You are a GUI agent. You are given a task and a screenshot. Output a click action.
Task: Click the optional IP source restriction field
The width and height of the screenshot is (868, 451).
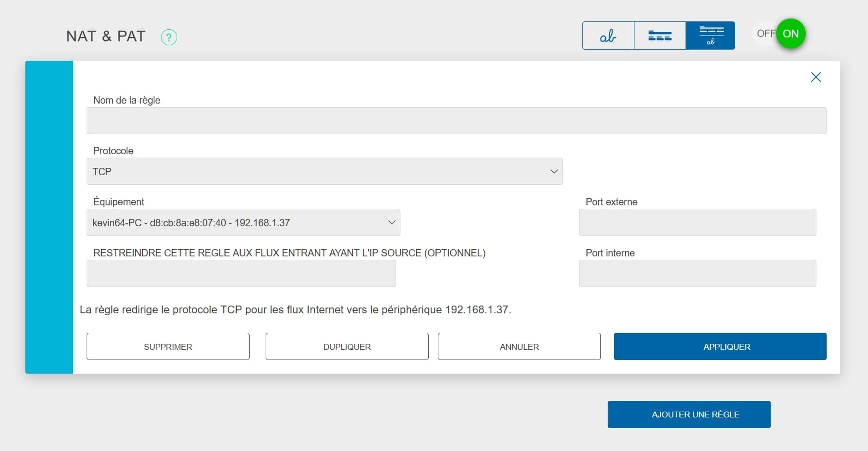241,273
